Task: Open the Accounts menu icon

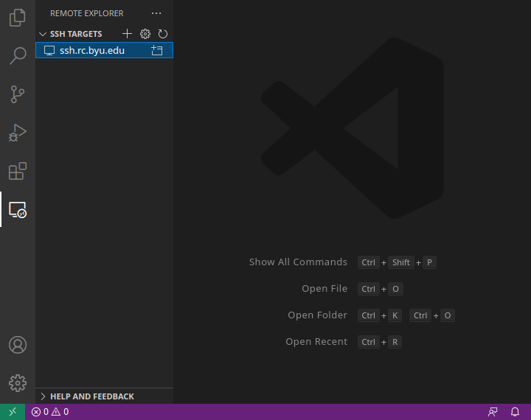Action: click(x=18, y=345)
